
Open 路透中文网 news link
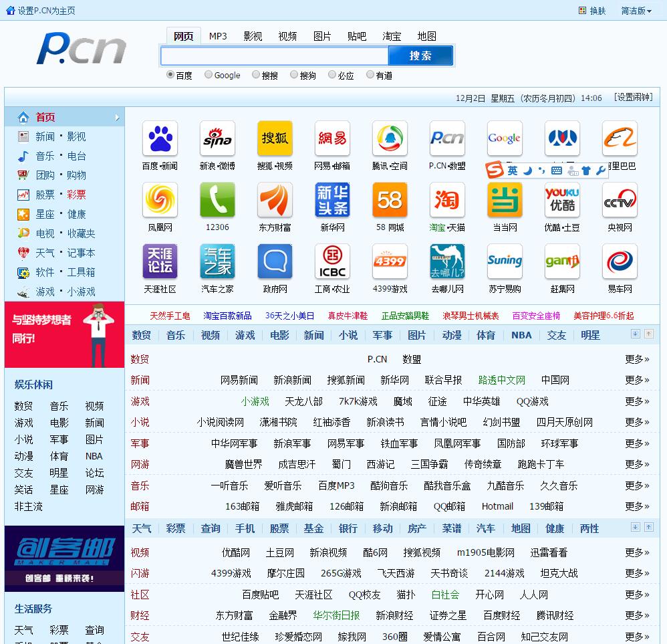(501, 380)
